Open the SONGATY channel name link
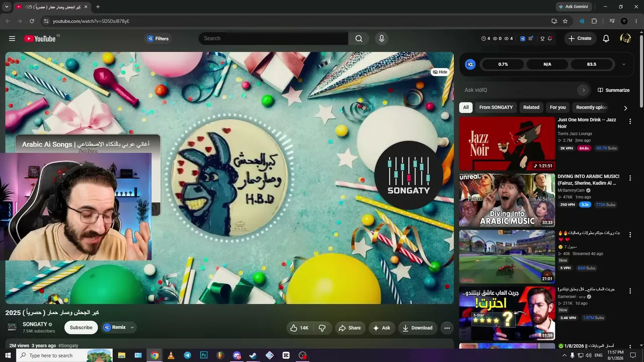644x362 pixels. coord(35,325)
